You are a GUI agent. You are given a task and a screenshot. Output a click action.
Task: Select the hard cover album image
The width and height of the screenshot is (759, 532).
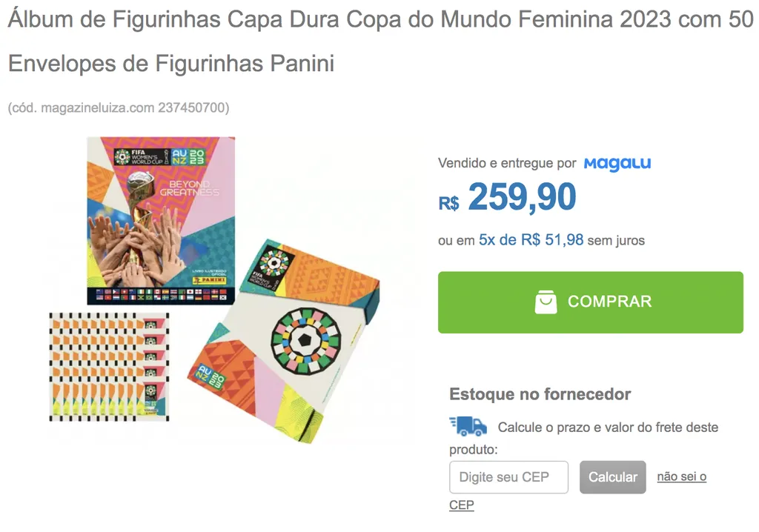pyautogui.click(x=161, y=221)
